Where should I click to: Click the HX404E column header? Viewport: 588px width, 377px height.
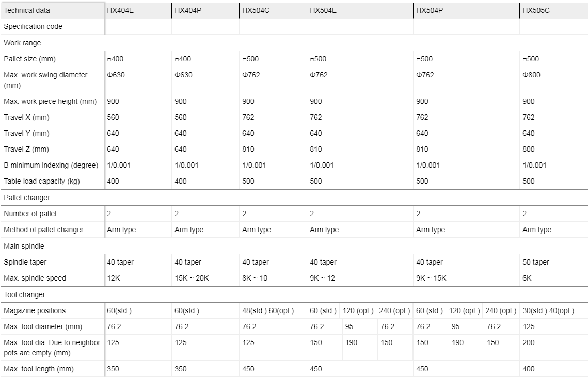120,10
